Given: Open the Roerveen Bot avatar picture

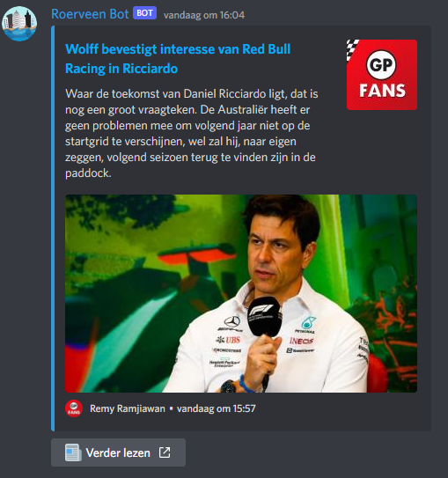Looking at the screenshot, I should [x=19, y=24].
